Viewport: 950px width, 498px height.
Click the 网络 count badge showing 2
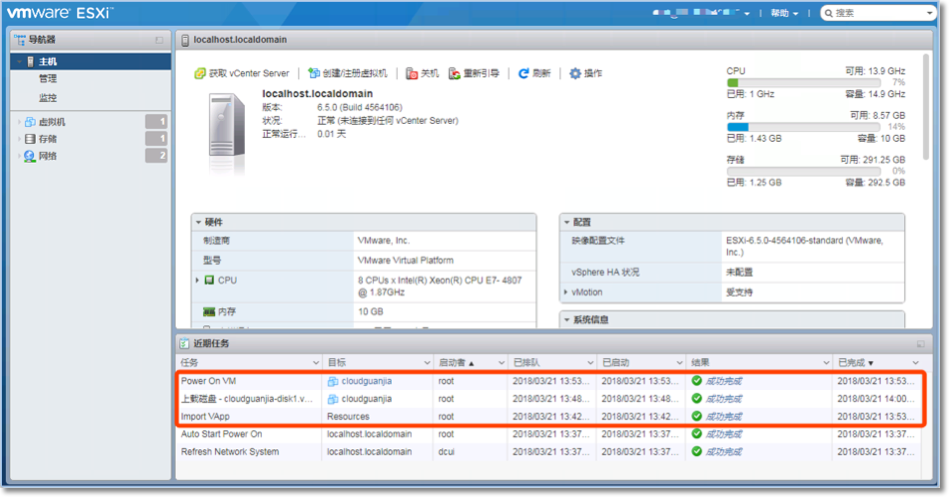coord(156,156)
